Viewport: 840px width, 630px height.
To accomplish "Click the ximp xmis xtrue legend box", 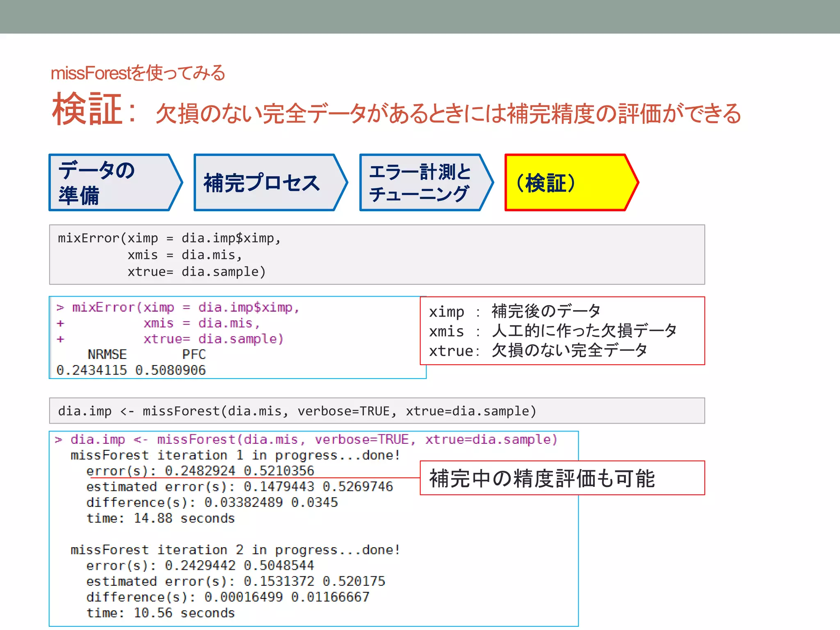I will pyautogui.click(x=562, y=331).
